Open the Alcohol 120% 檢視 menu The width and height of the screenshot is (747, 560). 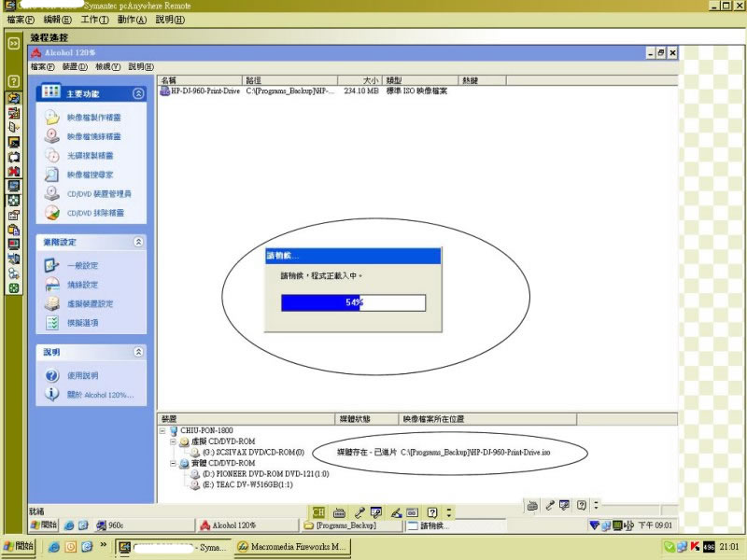click(x=107, y=66)
